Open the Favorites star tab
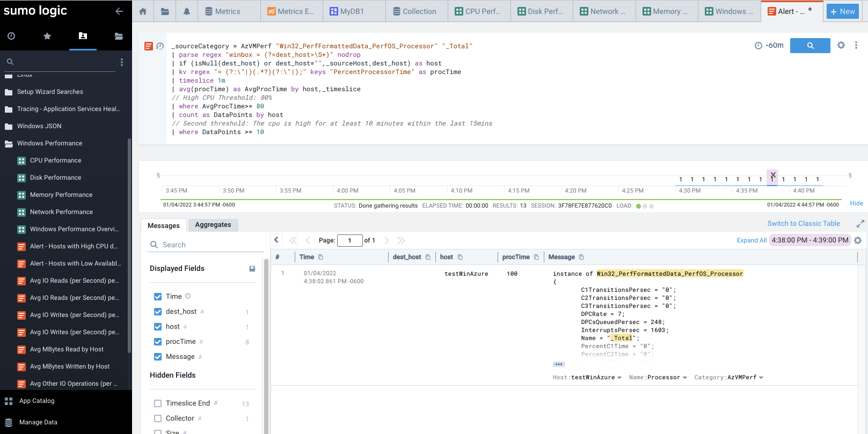The width and height of the screenshot is (868, 434). (47, 36)
